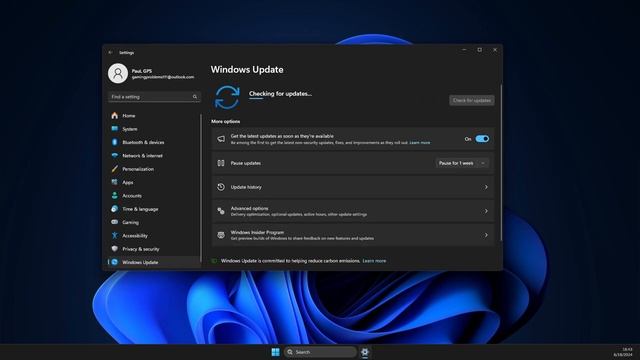Click the user profile avatar picture
This screenshot has width=640, height=360.
click(x=118, y=73)
